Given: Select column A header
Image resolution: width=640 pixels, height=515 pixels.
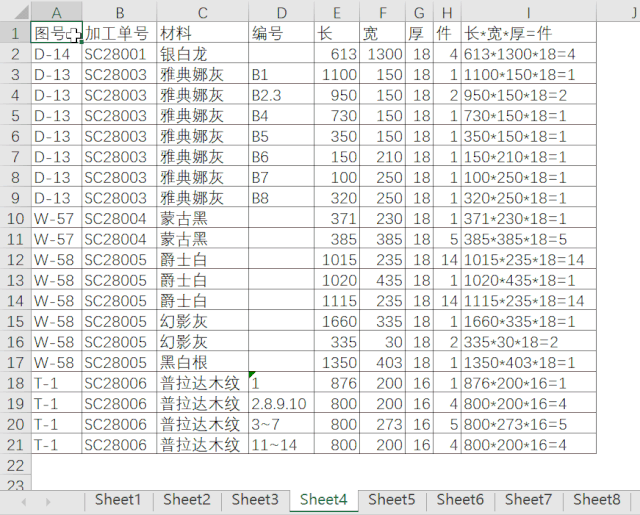Looking at the screenshot, I should pyautogui.click(x=56, y=12).
